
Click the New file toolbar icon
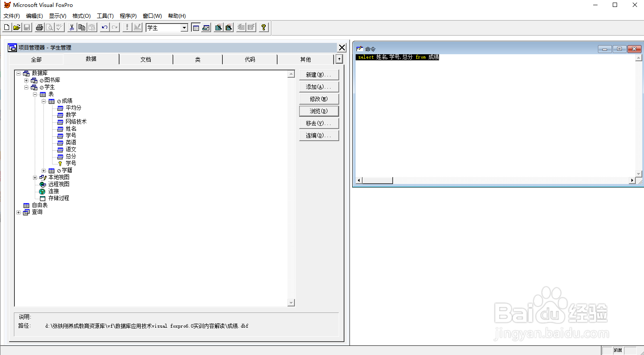coord(7,27)
